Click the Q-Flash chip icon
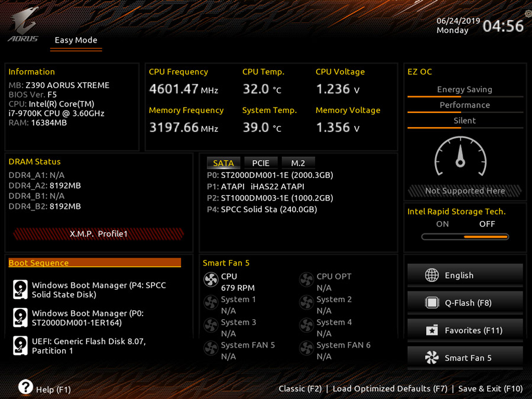The image size is (532, 399). 432,303
